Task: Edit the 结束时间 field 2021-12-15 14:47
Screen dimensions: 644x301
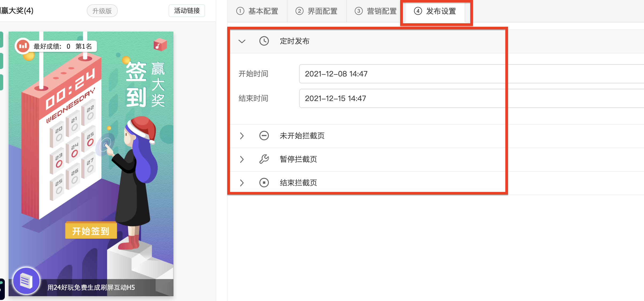Action: [x=471, y=98]
